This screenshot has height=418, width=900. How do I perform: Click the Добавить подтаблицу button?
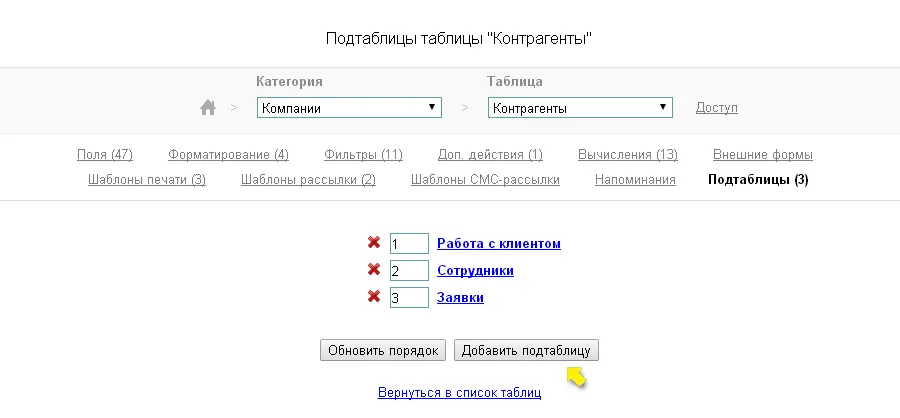click(526, 350)
